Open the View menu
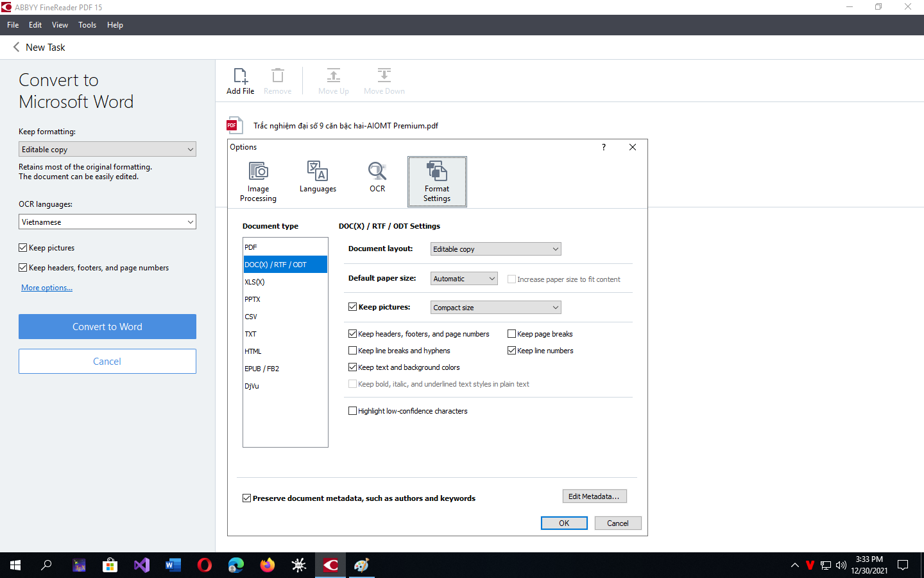 coord(60,25)
